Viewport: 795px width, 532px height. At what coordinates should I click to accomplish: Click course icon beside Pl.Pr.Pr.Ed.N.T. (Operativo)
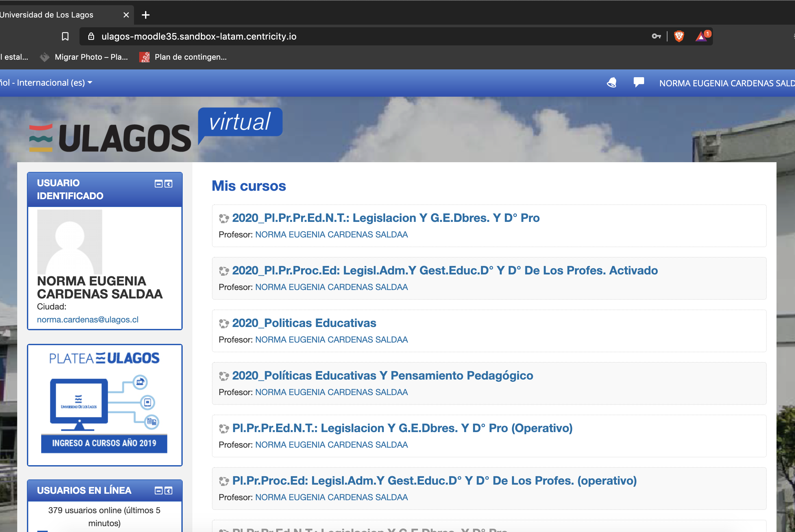(224, 429)
